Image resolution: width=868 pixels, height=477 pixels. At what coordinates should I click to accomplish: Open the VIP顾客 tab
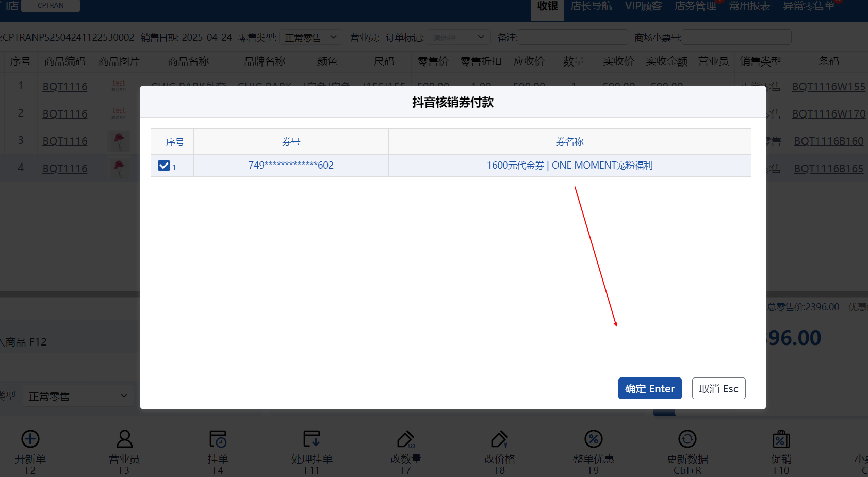643,6
